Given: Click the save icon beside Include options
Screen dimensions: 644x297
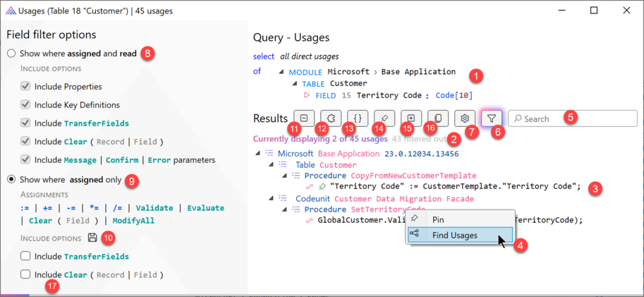Looking at the screenshot, I should click(x=92, y=238).
